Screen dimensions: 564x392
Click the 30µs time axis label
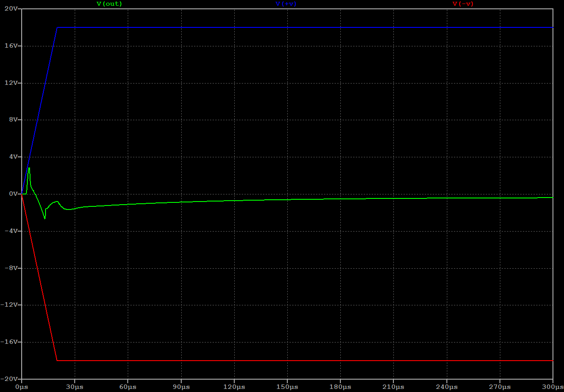pos(75,387)
